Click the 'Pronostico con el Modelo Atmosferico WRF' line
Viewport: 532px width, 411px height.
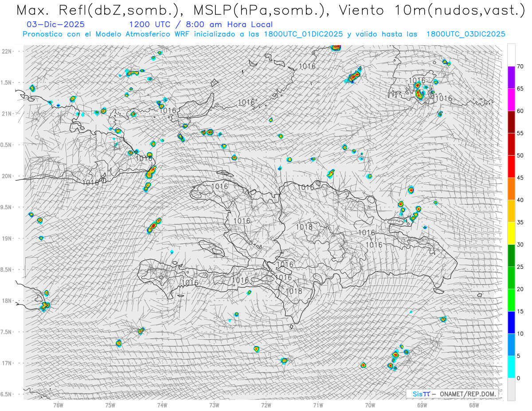[x=264, y=34]
